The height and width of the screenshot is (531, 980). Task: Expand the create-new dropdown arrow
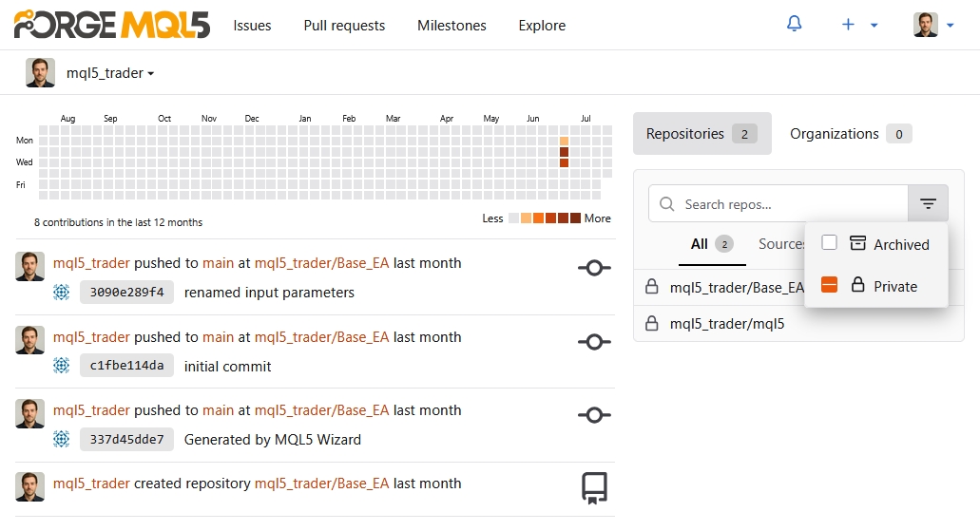(874, 25)
